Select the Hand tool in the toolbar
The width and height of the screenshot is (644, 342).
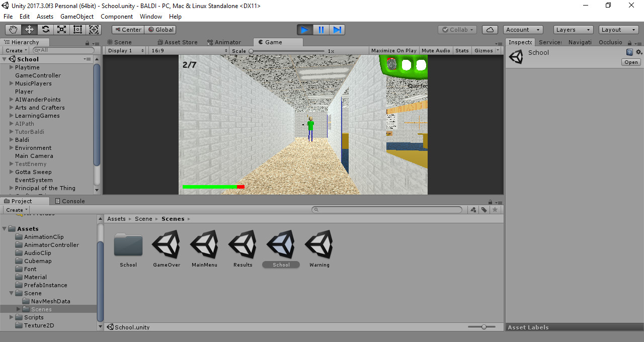[x=13, y=29]
